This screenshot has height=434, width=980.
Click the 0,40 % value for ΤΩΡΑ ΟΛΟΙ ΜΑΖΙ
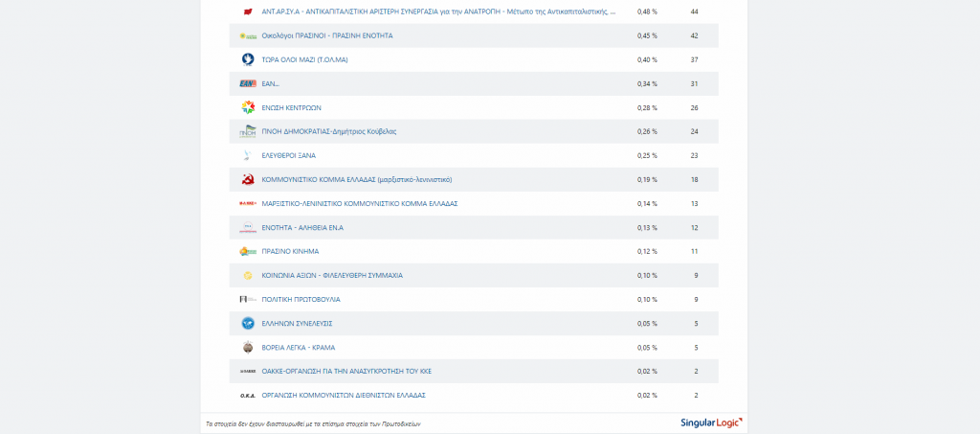(647, 60)
